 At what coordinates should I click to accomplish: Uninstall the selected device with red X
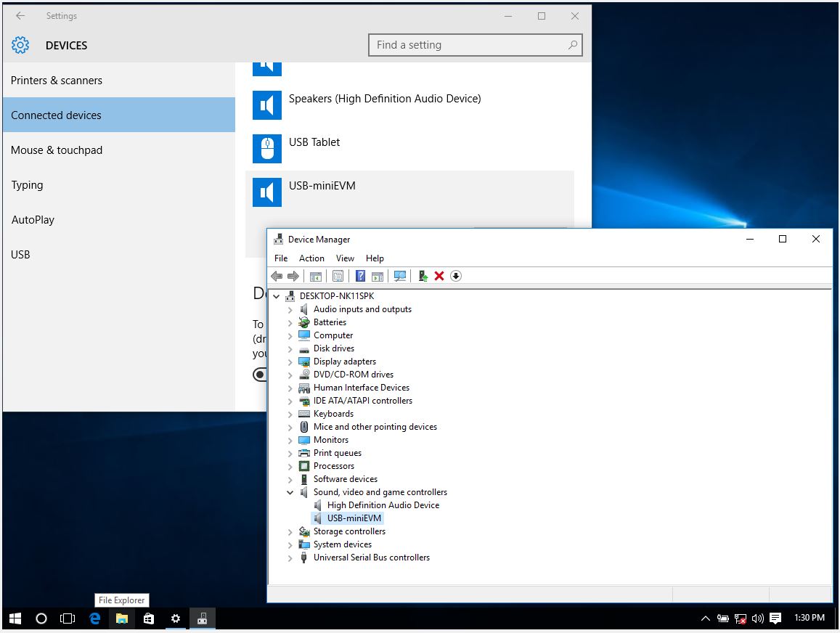coord(438,276)
